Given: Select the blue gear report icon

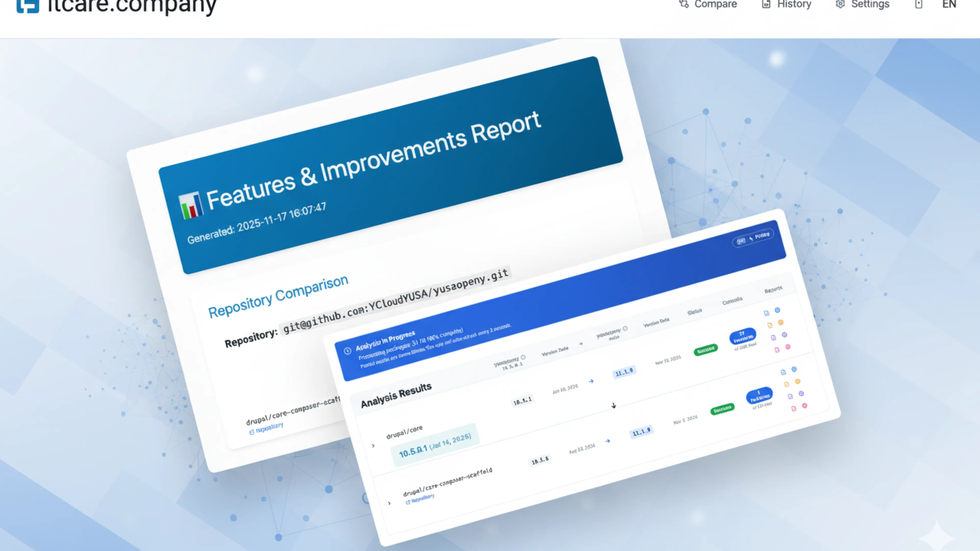Looking at the screenshot, I should 777,310.
